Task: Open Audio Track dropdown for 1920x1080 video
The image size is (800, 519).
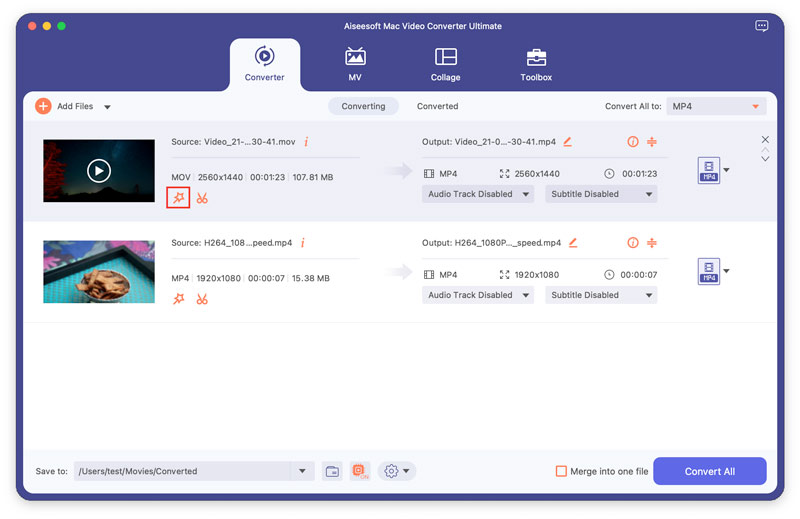Action: coord(478,295)
